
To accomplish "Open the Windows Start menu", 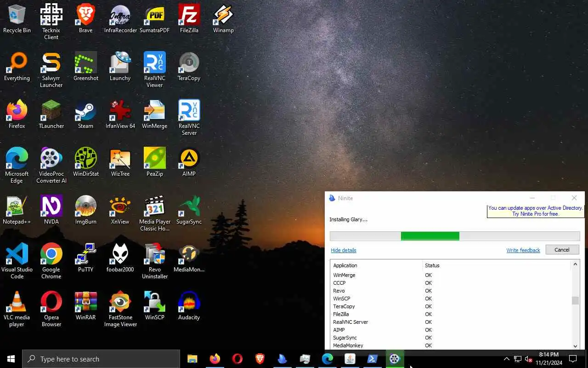I will tap(11, 359).
